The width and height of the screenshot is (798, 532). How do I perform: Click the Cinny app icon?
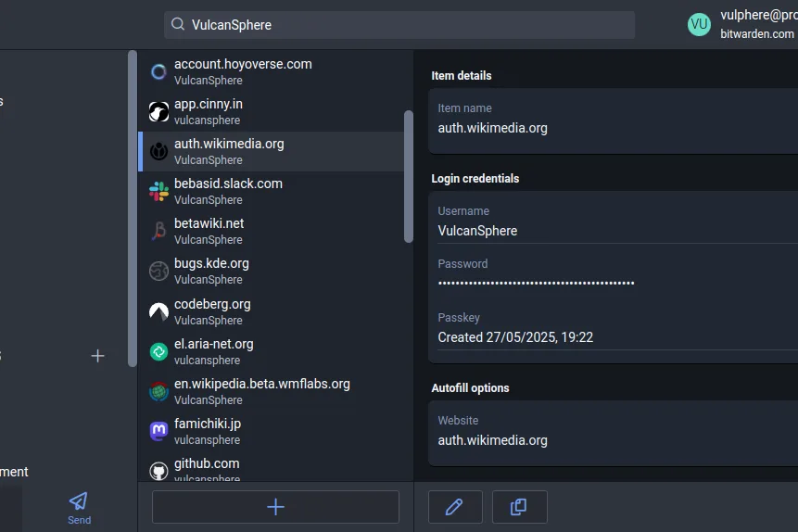[x=158, y=111]
